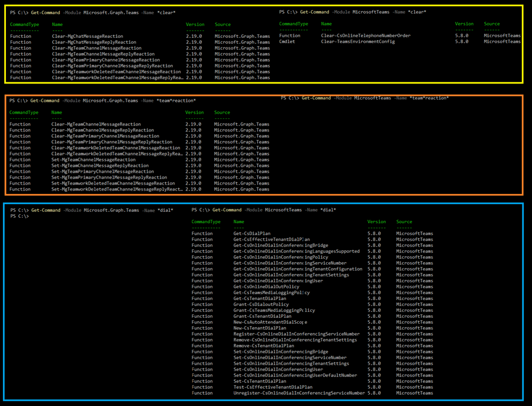Click Get-CsTenantDialPlan entry

260,298
